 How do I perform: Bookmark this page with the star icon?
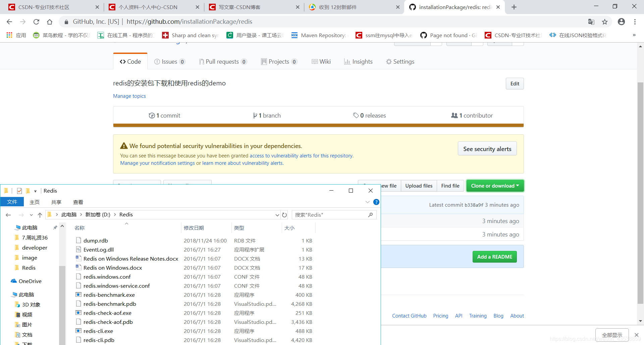pos(605,22)
